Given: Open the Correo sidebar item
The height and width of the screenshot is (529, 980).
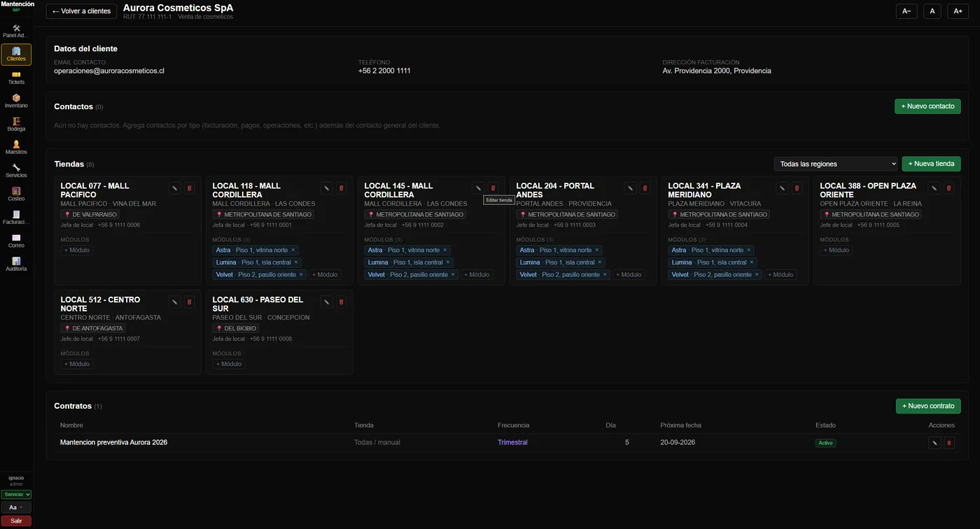Looking at the screenshot, I should point(16,241).
